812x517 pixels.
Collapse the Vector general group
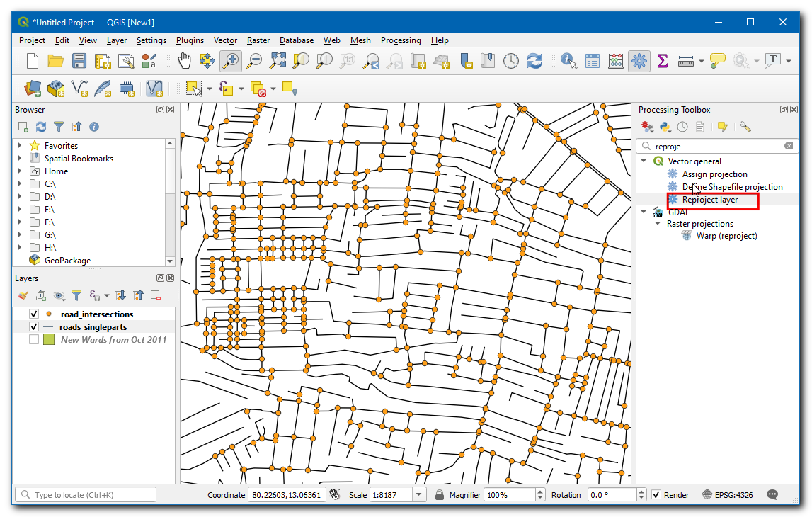(x=644, y=161)
